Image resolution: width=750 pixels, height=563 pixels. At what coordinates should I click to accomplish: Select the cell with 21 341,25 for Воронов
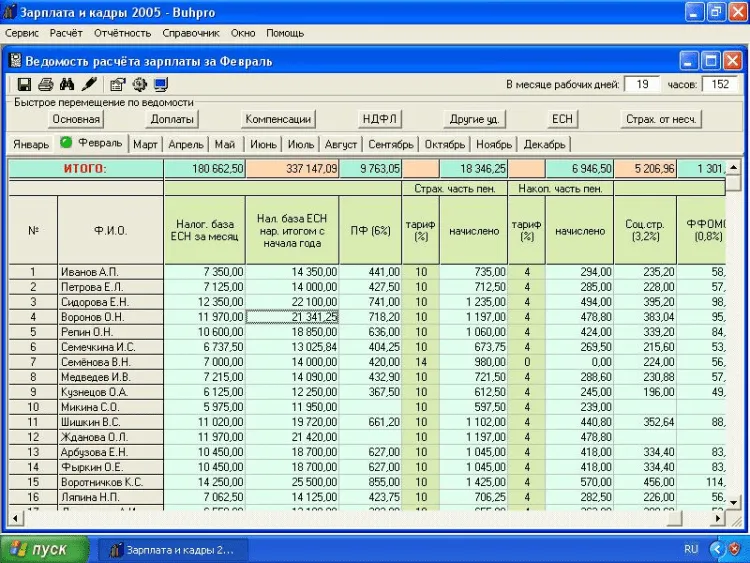292,316
